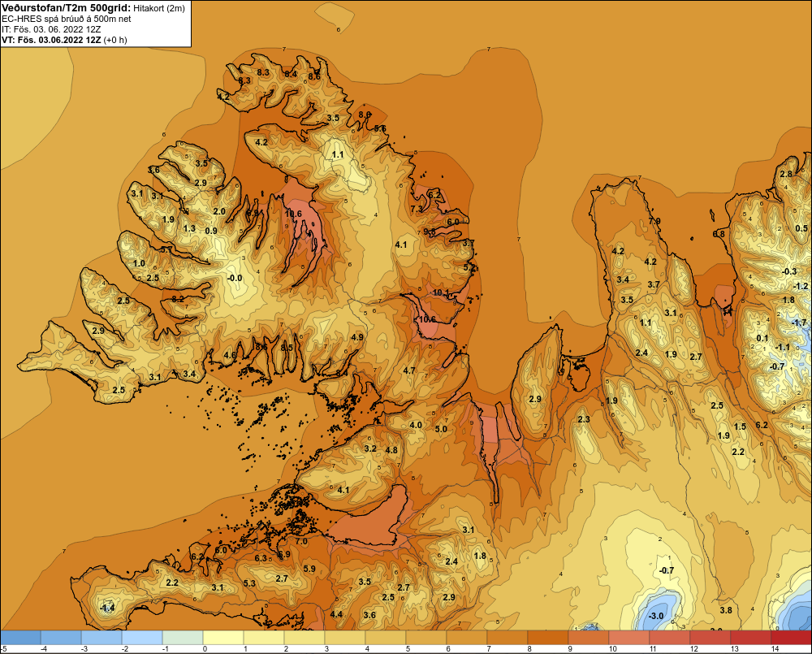This screenshot has height=654, width=812.
Task: Click the '-0.3' temperature value
Action: coord(789,271)
